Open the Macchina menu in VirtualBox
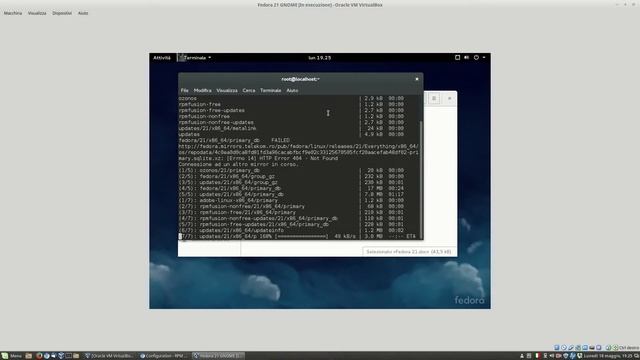This screenshot has width=640, height=360. (13, 13)
